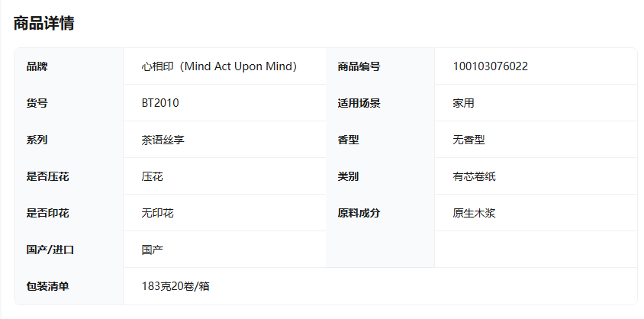Click the 国产 value cell
Viewport: 644px width, 319px height.
[224, 250]
